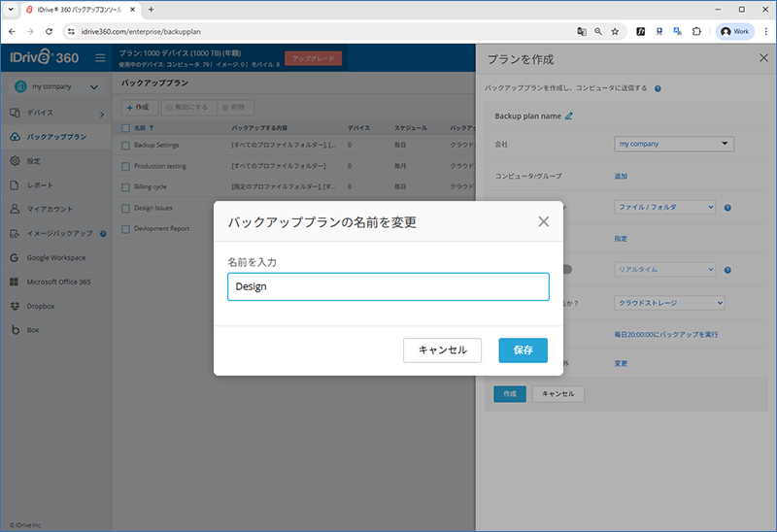Screen dimensions: 777x532
Task: Click the name input field containing Design
Action: (x=388, y=286)
